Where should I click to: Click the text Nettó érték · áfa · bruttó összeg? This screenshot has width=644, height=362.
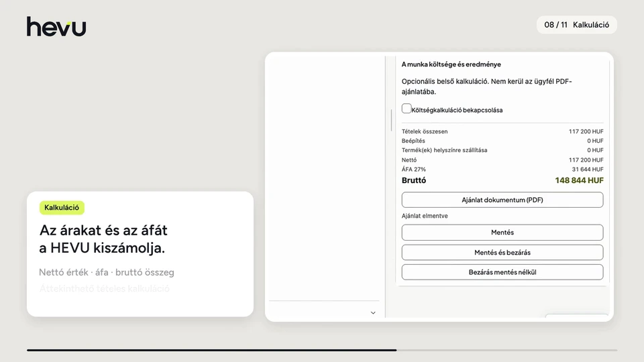107,272
